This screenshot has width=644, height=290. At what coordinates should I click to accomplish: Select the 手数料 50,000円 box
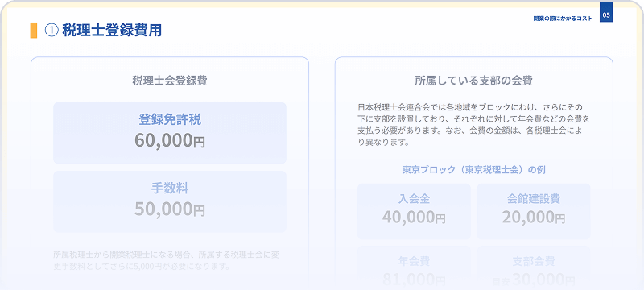pyautogui.click(x=170, y=201)
